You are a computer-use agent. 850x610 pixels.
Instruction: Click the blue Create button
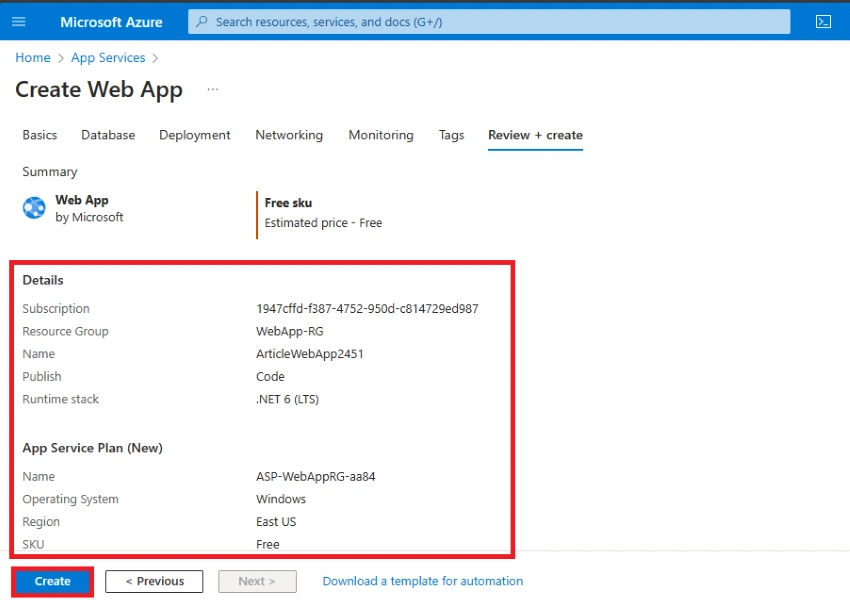click(53, 581)
